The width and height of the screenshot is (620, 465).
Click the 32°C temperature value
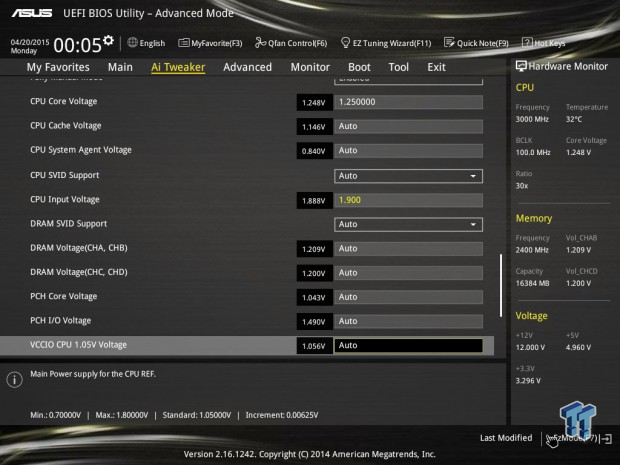pos(574,119)
